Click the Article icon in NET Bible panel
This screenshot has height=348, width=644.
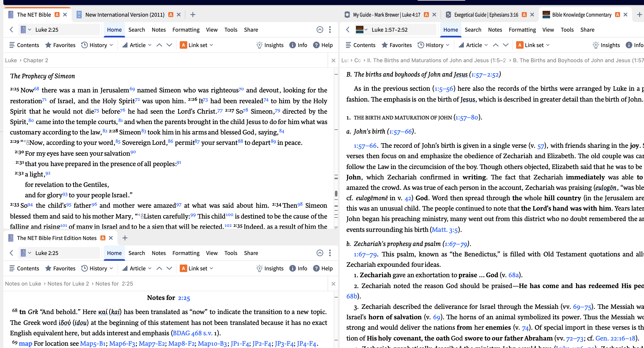[125, 45]
